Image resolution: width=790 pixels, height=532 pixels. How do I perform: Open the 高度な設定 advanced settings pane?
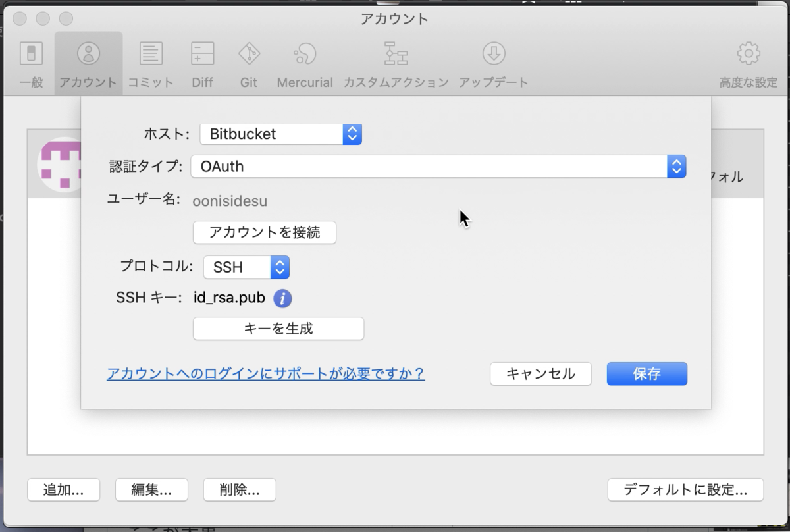tap(749, 64)
